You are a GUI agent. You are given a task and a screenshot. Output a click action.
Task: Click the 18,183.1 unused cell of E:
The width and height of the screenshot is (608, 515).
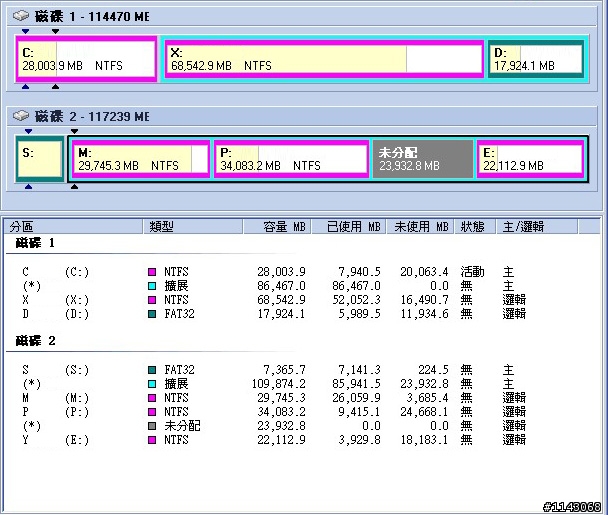(x=424, y=440)
